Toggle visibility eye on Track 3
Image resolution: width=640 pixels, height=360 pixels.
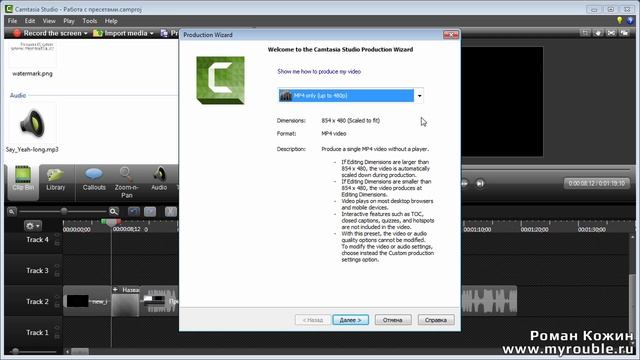point(57,267)
